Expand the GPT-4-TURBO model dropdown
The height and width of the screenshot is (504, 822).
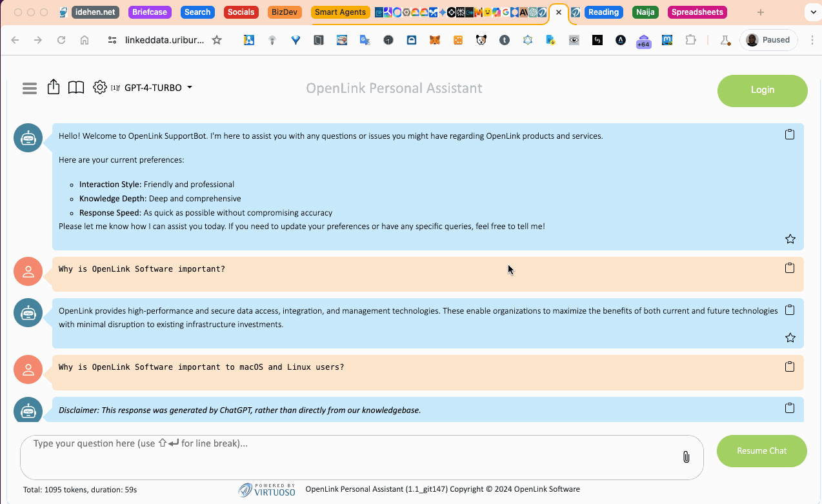point(158,88)
